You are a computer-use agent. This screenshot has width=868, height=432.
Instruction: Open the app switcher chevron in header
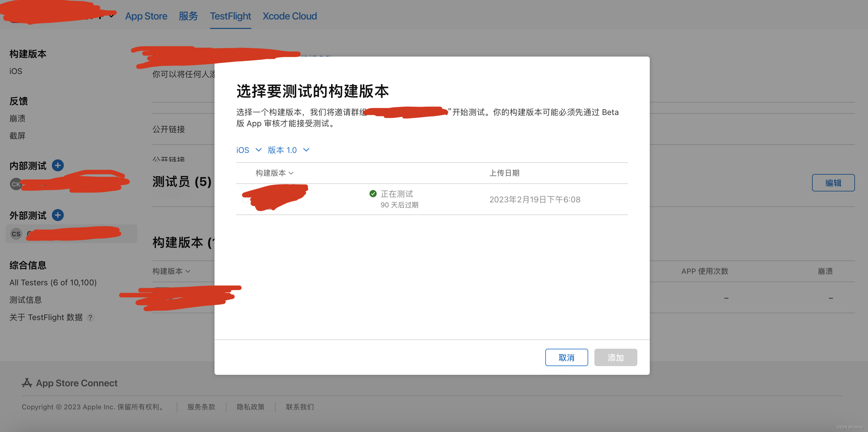pos(112,16)
